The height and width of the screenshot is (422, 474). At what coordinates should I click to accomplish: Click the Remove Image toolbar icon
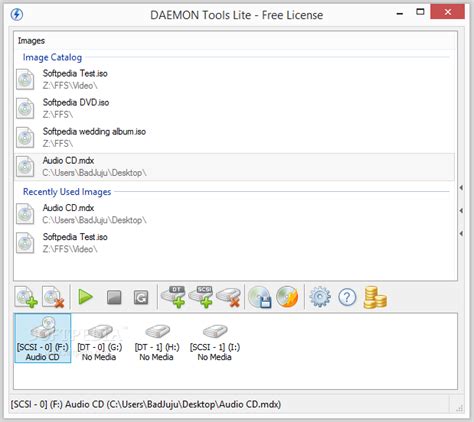53,297
